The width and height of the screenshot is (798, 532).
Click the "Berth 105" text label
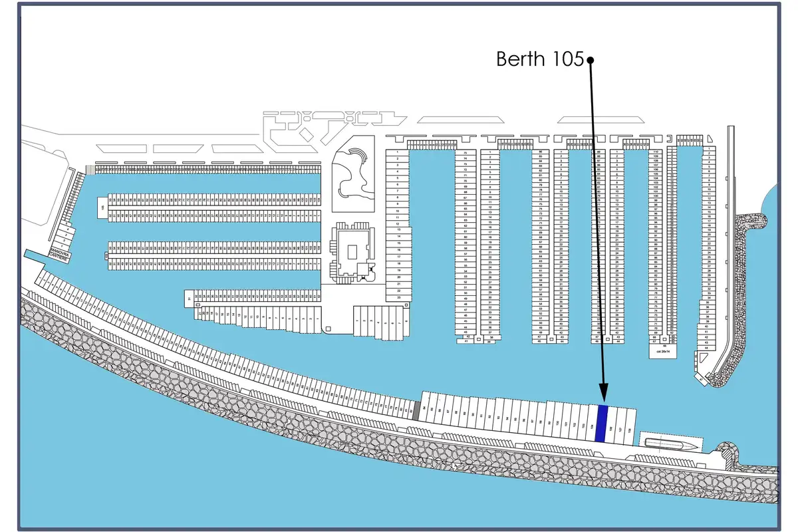539,60
